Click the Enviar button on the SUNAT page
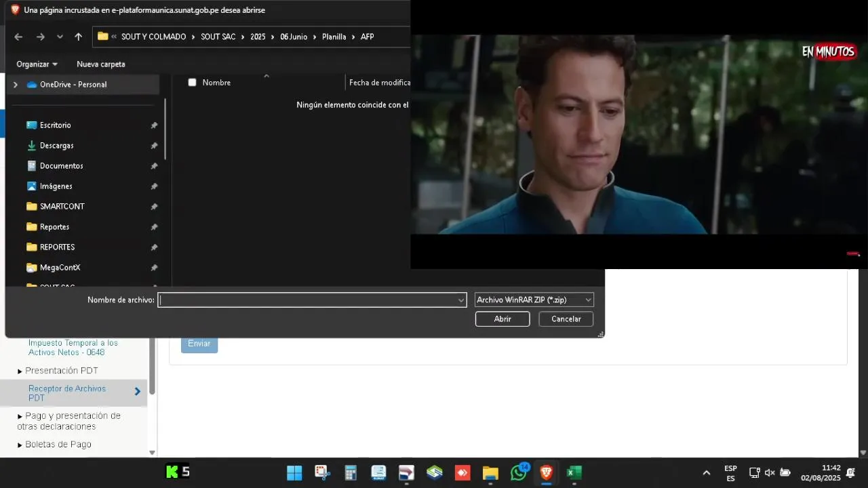The height and width of the screenshot is (488, 868). [x=199, y=344]
